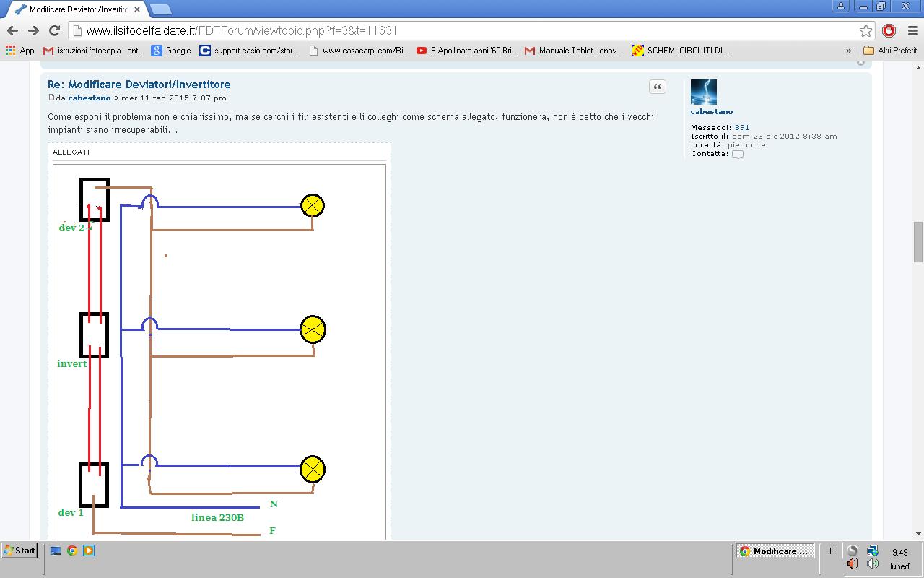
Task: Open the post title link Re: Modificare Deviatori/Invertitore
Action: [139, 85]
